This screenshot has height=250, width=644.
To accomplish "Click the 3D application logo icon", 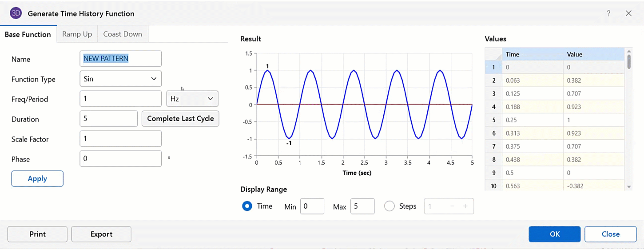I will (16, 13).
